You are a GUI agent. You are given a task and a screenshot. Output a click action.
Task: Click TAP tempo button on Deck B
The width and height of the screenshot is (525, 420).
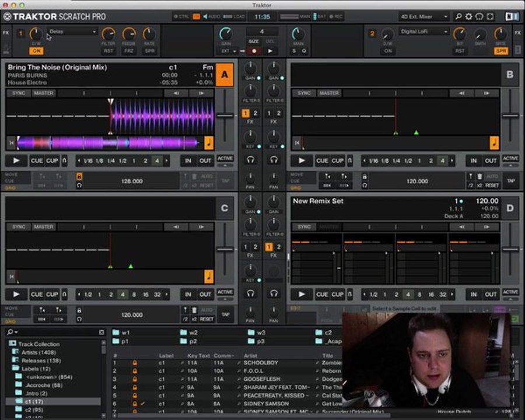510,180
